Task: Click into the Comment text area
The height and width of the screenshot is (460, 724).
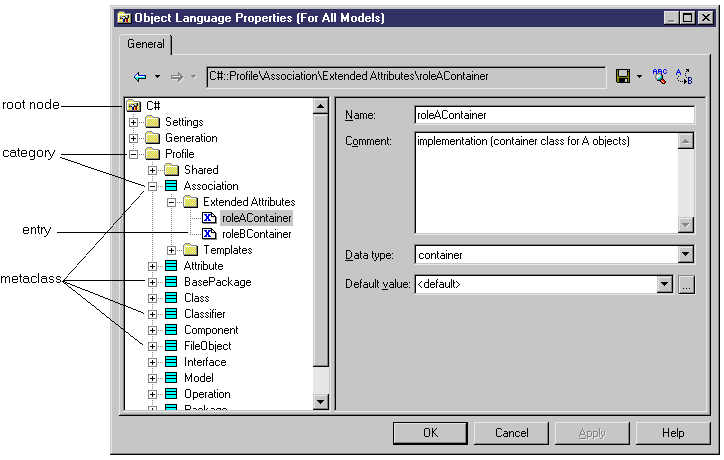Action: [x=546, y=183]
